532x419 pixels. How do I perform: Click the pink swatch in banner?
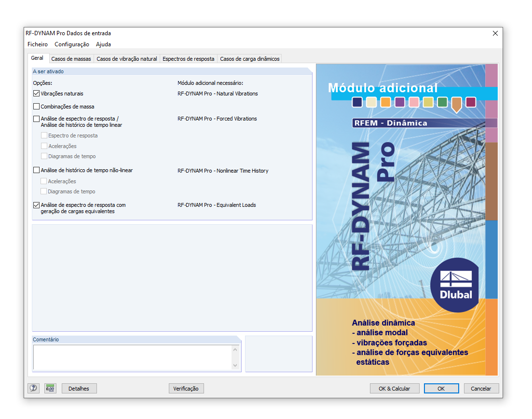pos(414,102)
